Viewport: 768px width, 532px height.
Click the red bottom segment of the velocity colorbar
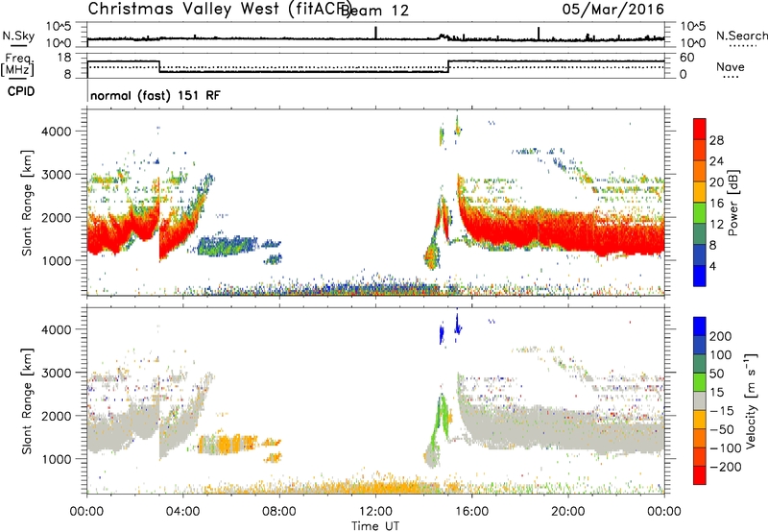pos(700,475)
